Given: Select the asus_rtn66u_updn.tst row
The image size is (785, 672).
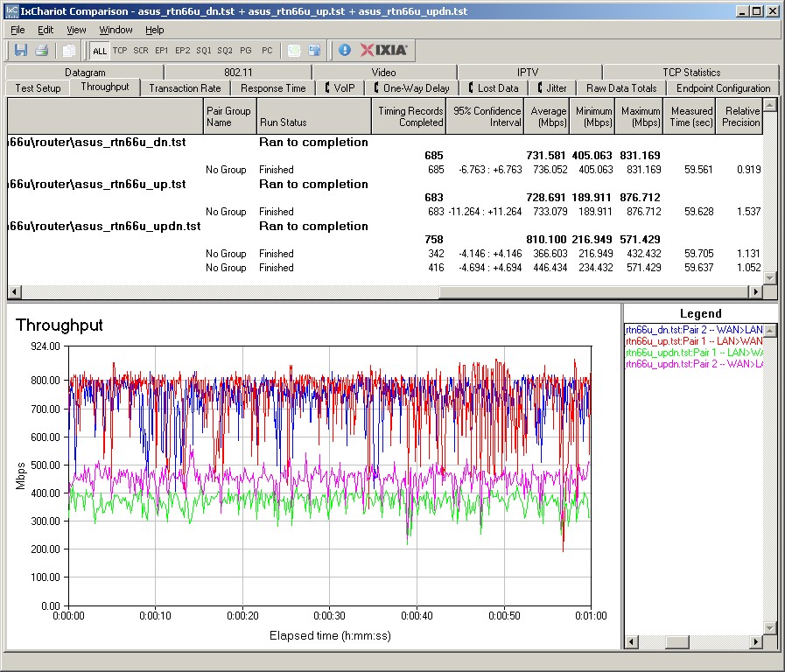Looking at the screenshot, I should click(x=384, y=227).
